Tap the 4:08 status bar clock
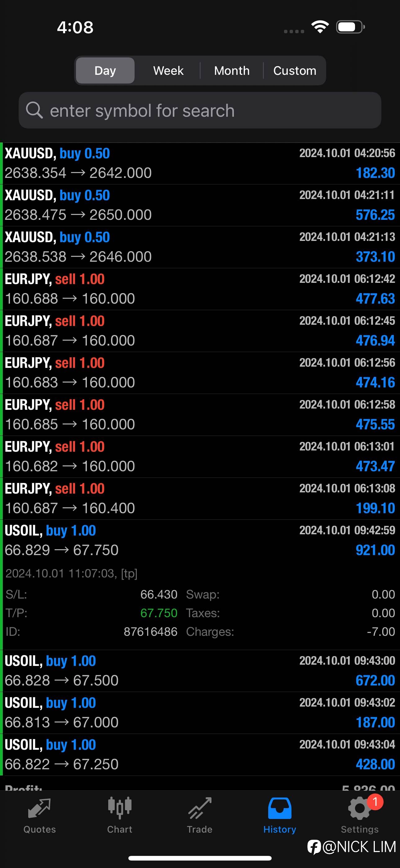Viewport: 400px width, 868px height. [x=75, y=27]
